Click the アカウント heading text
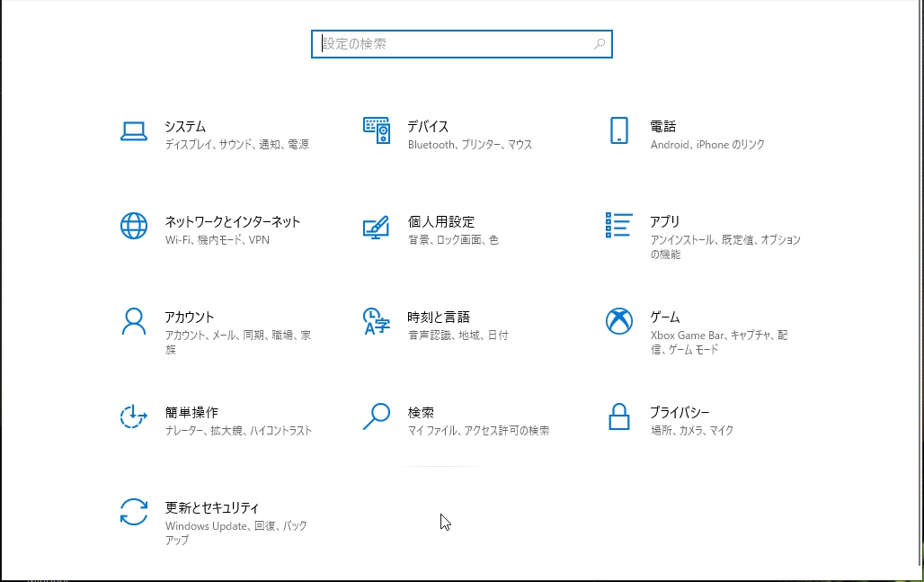 [189, 317]
